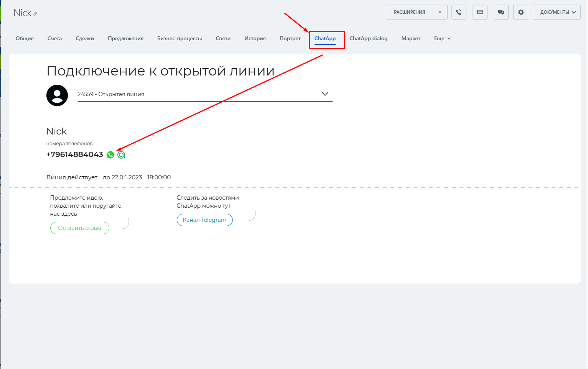The height and width of the screenshot is (369, 588).
Task: Click the time 18:00:00
Action: [x=159, y=177]
